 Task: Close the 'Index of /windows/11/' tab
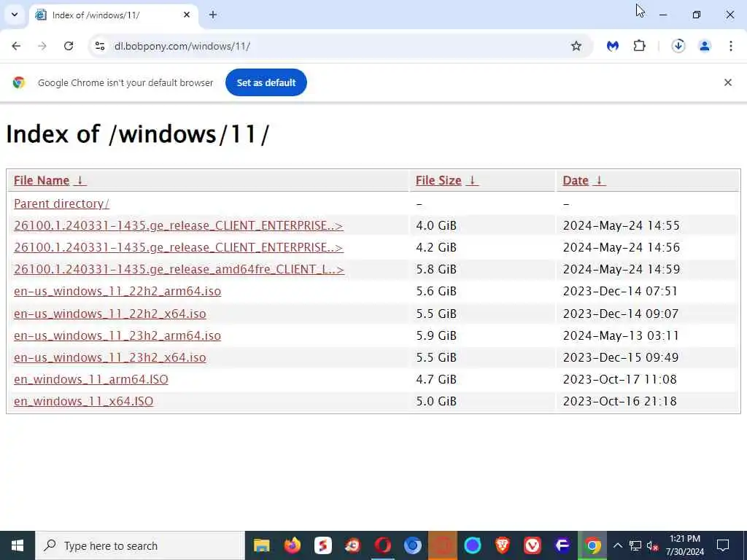point(187,15)
